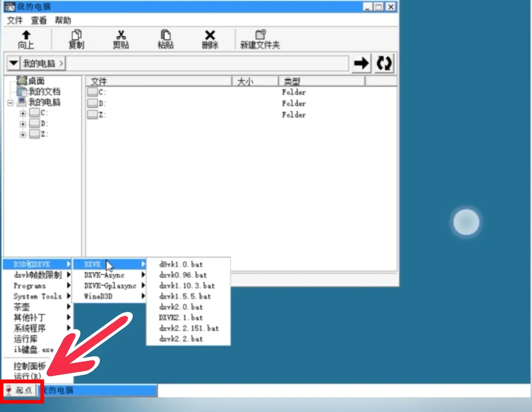Click the address bar path field
Screen dimensions: 532x412
tap(207, 63)
